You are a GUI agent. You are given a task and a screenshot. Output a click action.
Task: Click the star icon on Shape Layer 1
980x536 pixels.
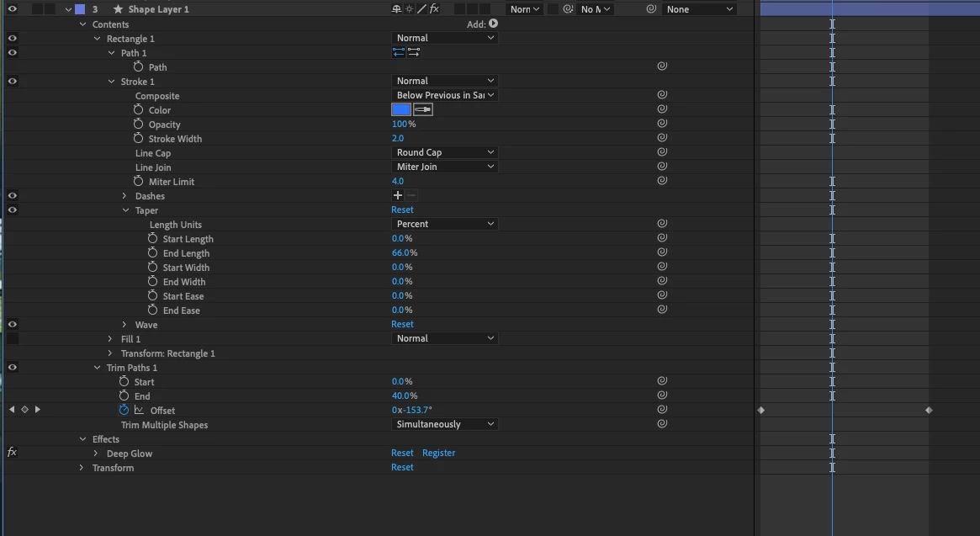(118, 8)
